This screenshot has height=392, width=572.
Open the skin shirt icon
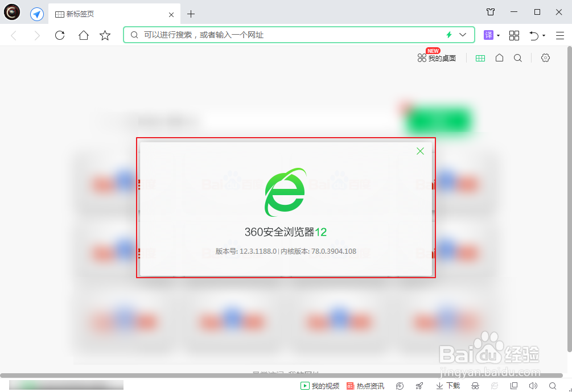[x=491, y=12]
